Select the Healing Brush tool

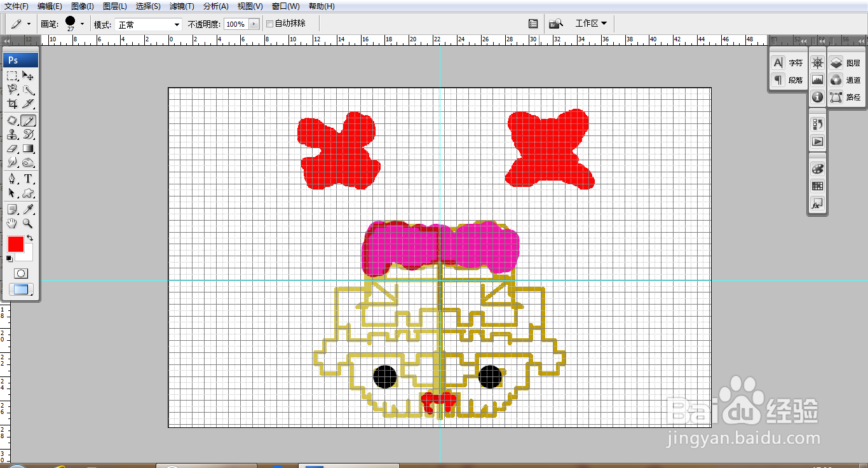pyautogui.click(x=12, y=120)
